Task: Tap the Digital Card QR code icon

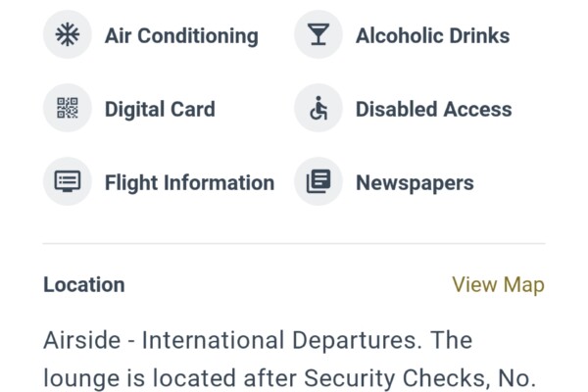Action: [x=67, y=109]
